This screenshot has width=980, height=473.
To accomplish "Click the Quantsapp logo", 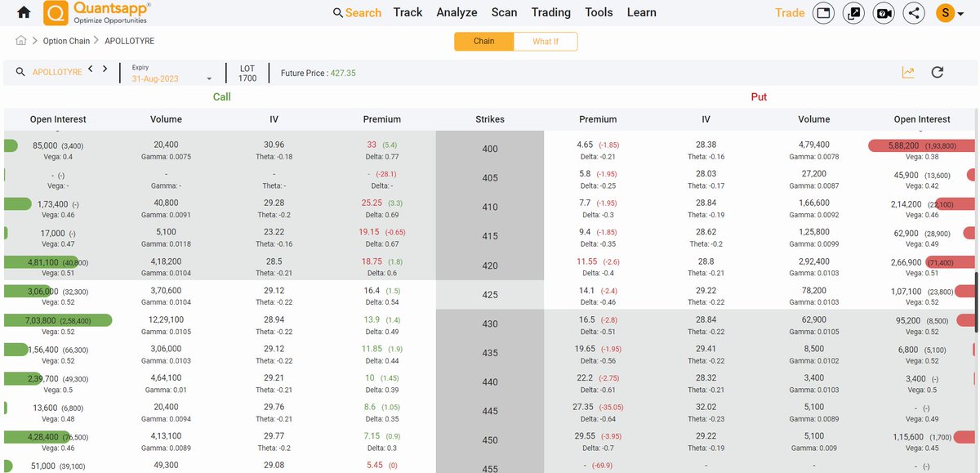I will pyautogui.click(x=97, y=13).
